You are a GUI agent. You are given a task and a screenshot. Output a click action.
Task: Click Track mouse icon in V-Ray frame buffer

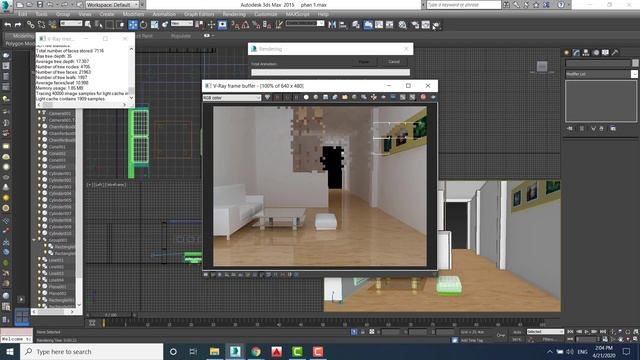click(x=373, y=97)
